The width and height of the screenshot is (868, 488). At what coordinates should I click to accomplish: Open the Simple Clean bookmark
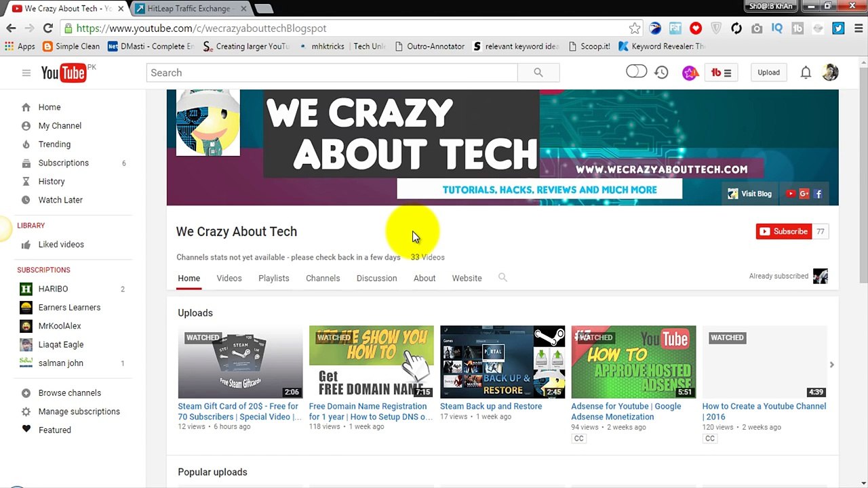71,46
